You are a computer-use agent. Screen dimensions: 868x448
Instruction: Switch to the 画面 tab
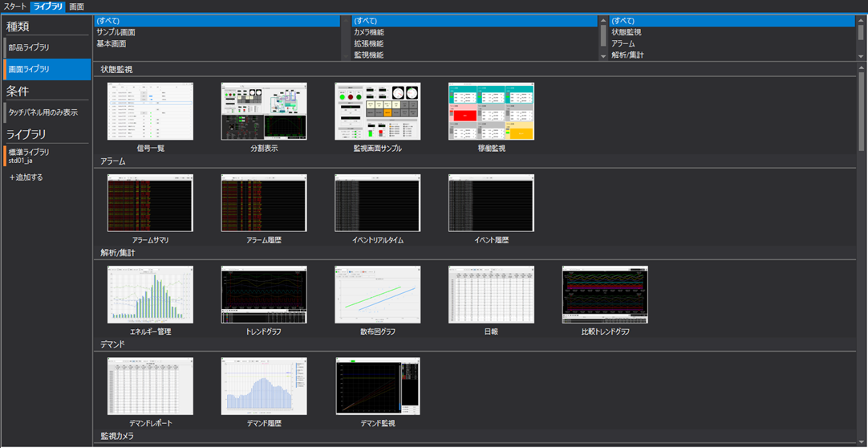pyautogui.click(x=76, y=6)
